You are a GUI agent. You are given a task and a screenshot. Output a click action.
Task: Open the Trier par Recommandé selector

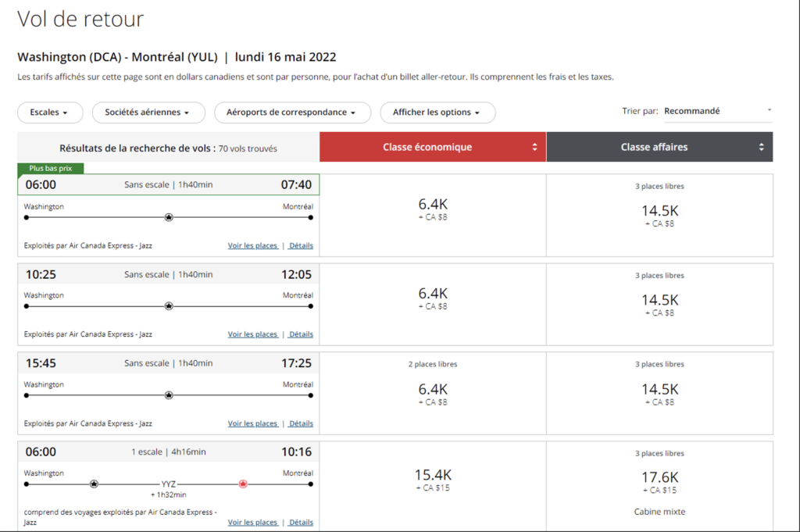point(717,111)
